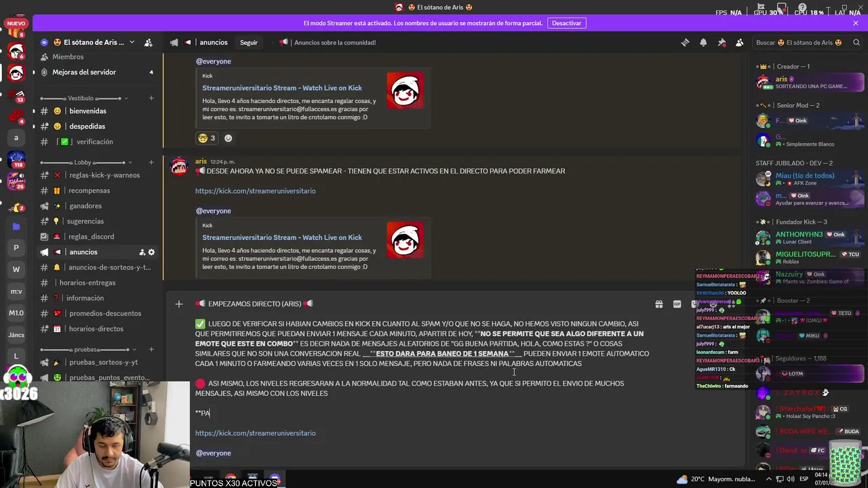Show pinned messages with pin icon

tap(722, 42)
